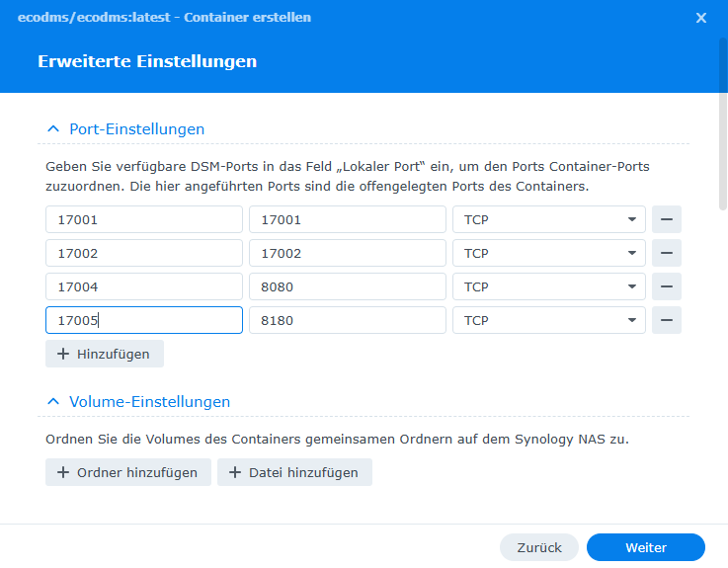The width and height of the screenshot is (728, 568).
Task: Proceed with the Weiter button
Action: [x=645, y=547]
